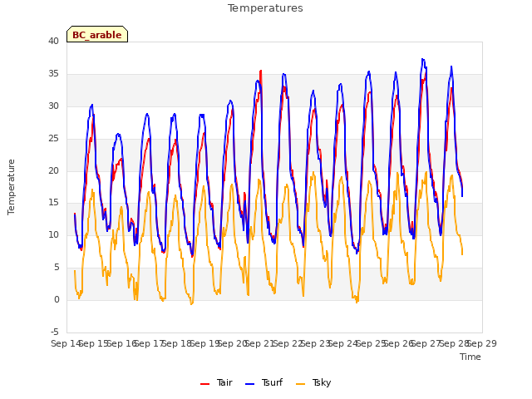Click the Sep 25 x-axis label
The height and width of the screenshot is (399, 532).
pos(371,343)
